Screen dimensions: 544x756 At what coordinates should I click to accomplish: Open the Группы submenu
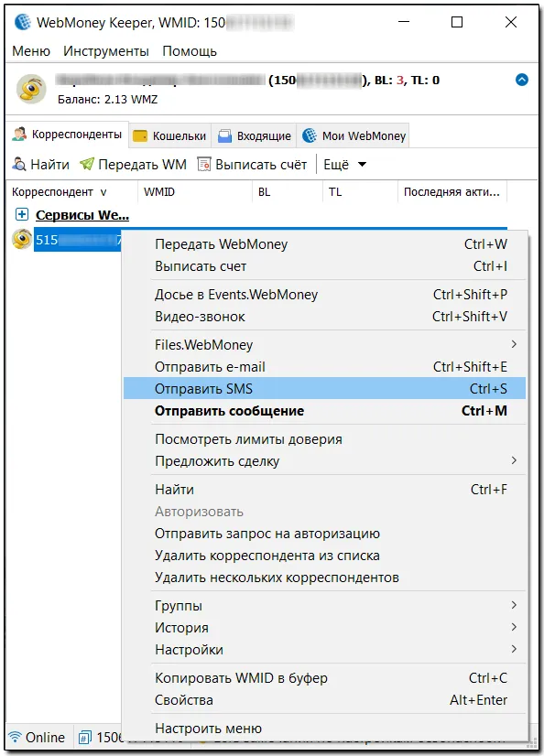click(324, 606)
